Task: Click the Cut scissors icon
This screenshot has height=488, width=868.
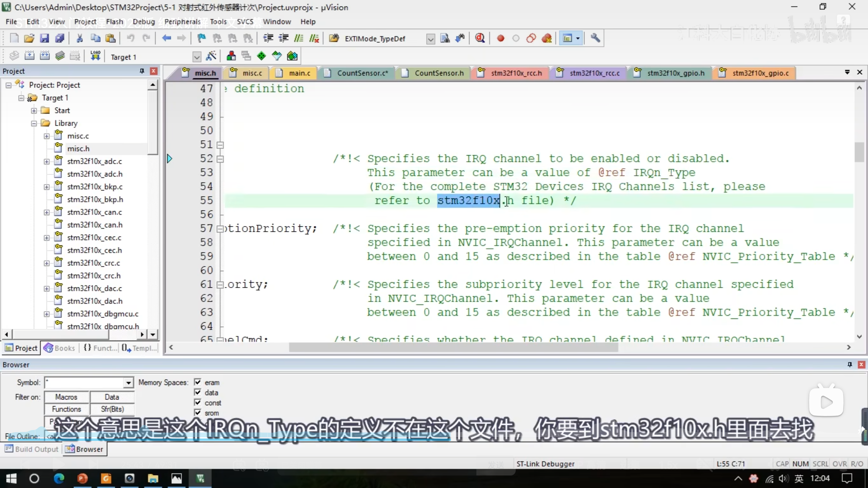Action: coord(80,38)
